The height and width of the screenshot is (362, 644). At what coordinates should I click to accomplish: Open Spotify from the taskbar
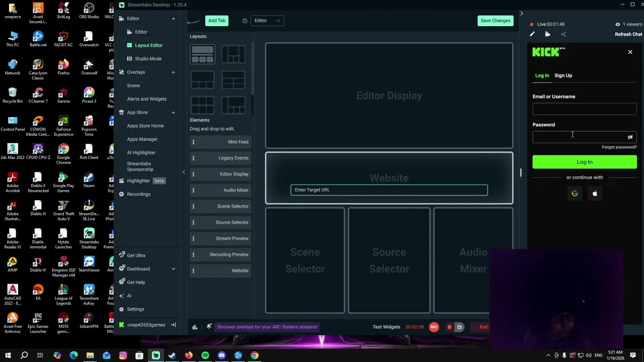(x=205, y=355)
